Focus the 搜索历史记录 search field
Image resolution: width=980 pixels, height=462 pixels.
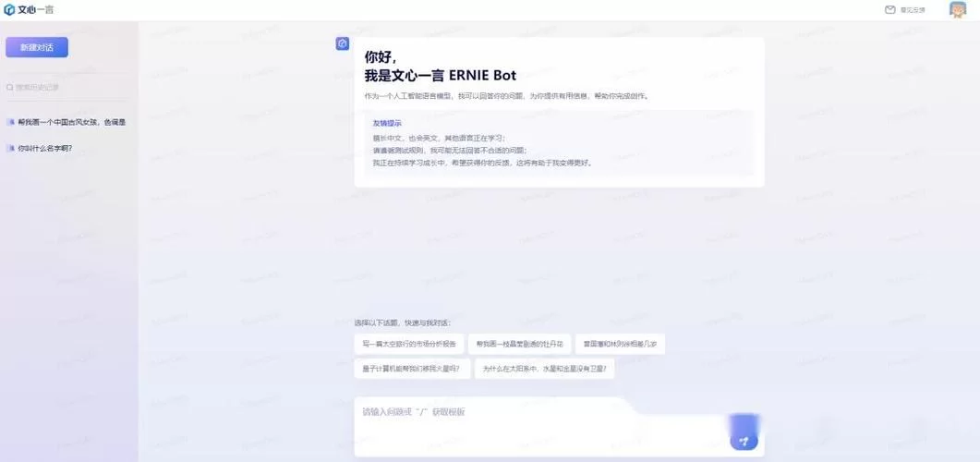click(66, 88)
